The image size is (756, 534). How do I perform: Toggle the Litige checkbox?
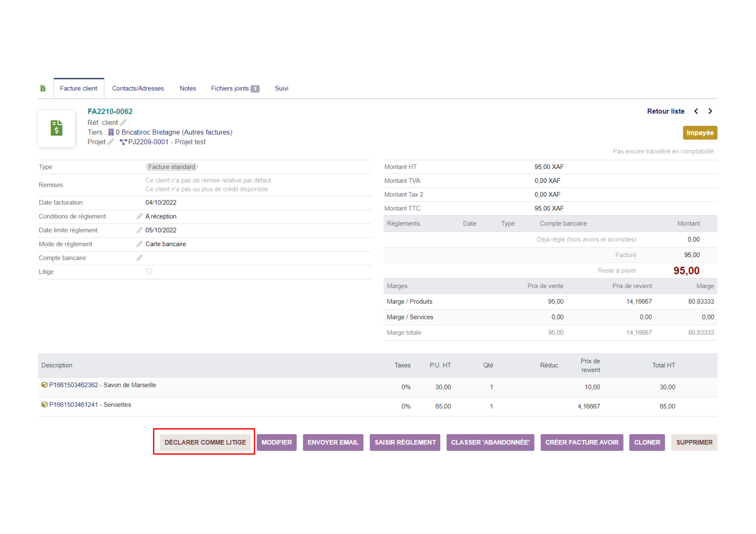click(x=149, y=271)
